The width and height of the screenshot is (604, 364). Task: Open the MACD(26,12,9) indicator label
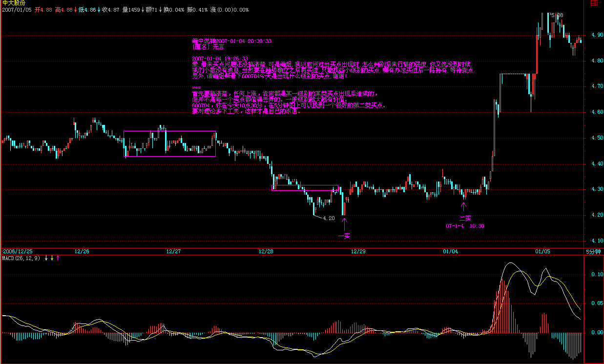tap(21, 258)
